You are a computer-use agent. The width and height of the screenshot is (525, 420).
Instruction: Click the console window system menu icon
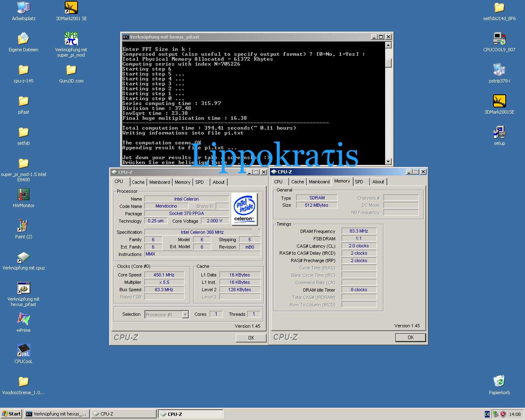126,37
